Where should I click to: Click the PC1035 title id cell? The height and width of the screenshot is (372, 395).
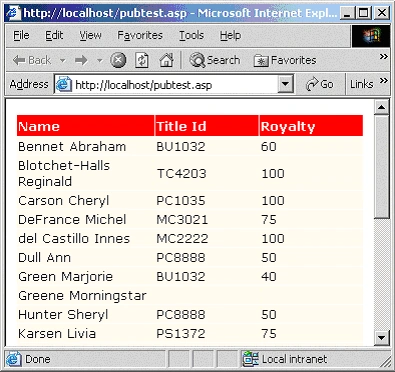point(207,200)
